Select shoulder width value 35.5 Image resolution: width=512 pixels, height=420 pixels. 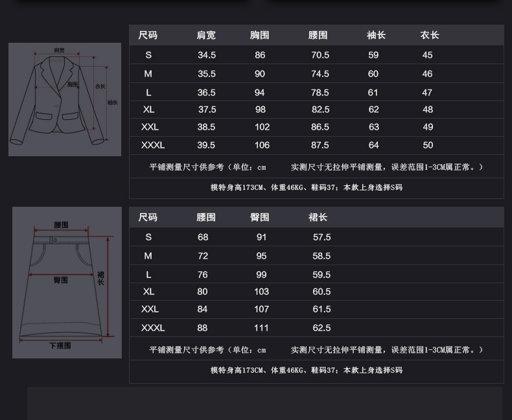tap(207, 74)
